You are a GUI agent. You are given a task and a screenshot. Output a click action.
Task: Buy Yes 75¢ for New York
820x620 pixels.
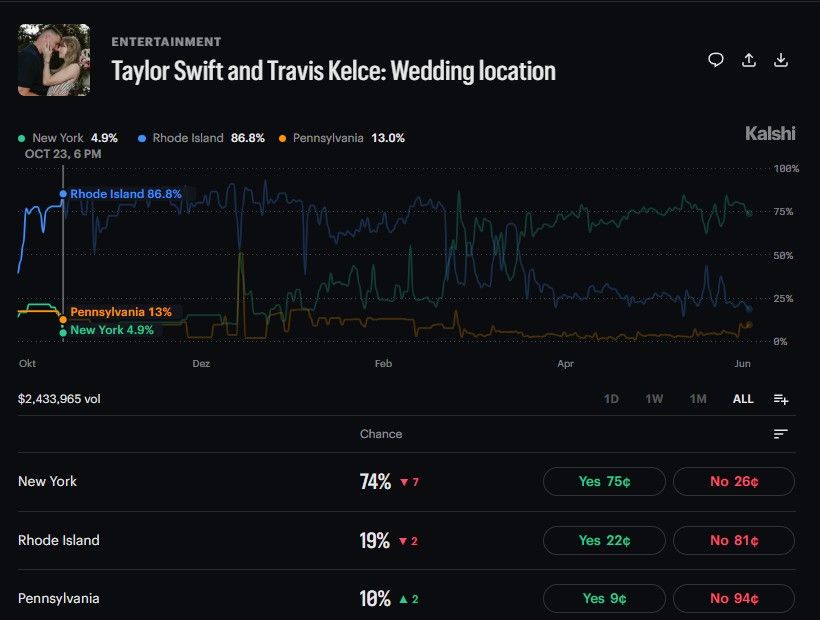click(x=604, y=481)
